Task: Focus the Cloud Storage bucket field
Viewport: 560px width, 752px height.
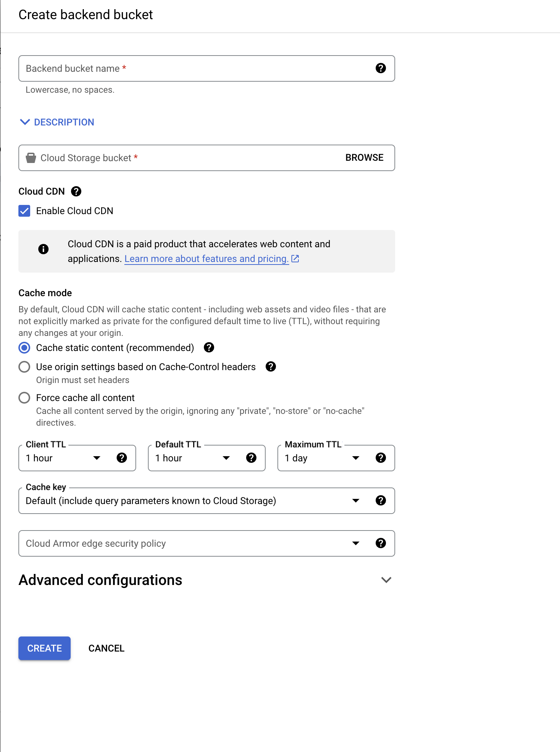Action: [207, 158]
